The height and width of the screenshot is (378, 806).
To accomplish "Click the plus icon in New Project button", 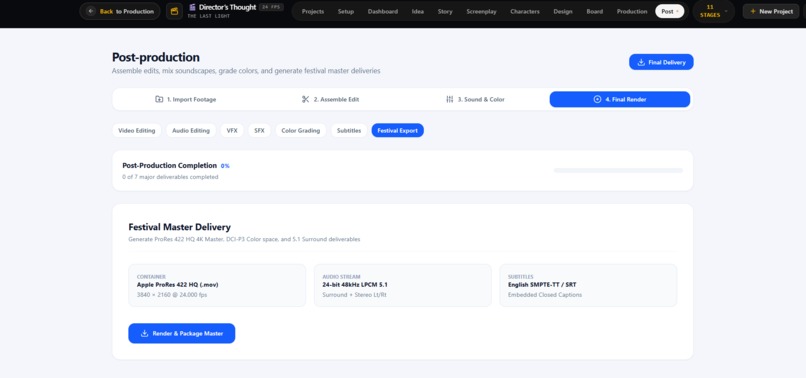I will (753, 11).
